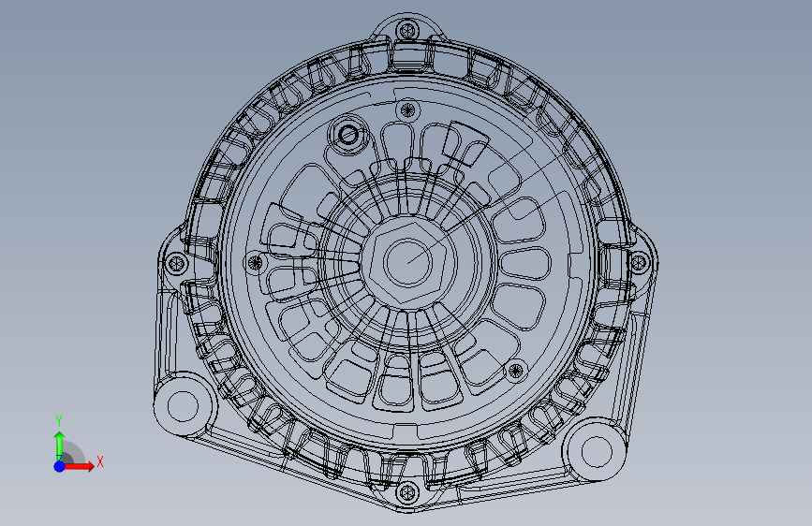
Task: Select the top mounting ear bolt hole
Action: (x=407, y=30)
